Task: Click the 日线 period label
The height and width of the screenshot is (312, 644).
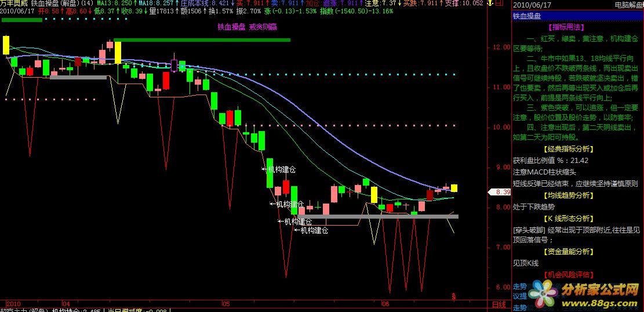Action: click(x=498, y=304)
